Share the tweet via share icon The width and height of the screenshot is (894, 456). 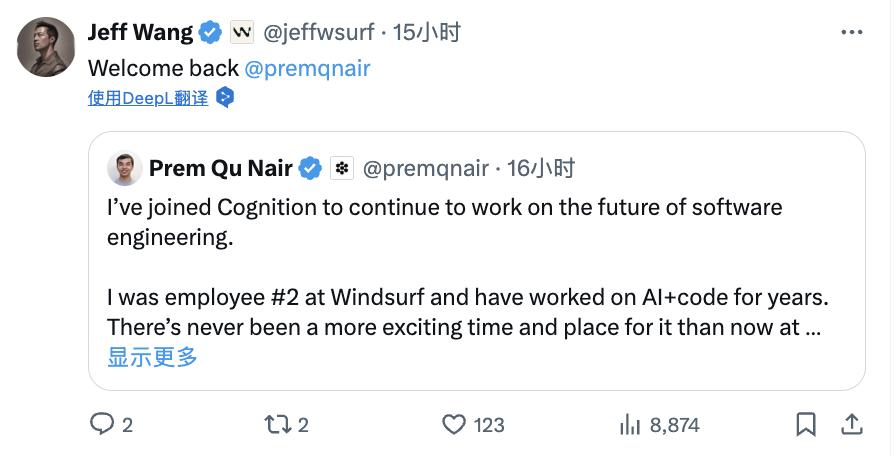tap(851, 425)
